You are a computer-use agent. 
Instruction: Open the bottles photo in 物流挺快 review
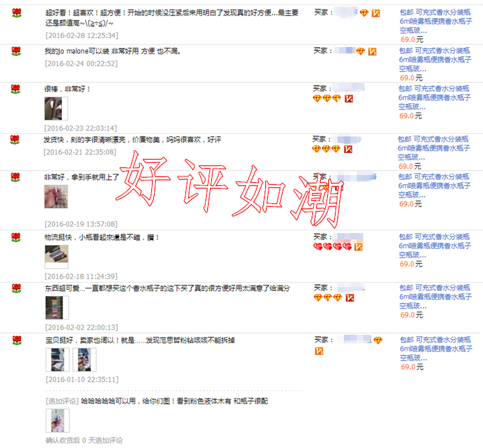pos(57,257)
